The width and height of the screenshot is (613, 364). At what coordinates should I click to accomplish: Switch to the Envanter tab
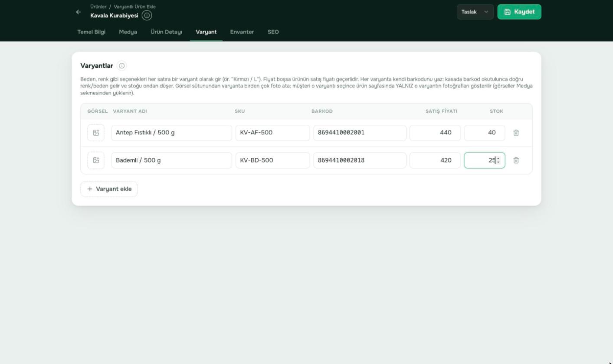tap(242, 32)
